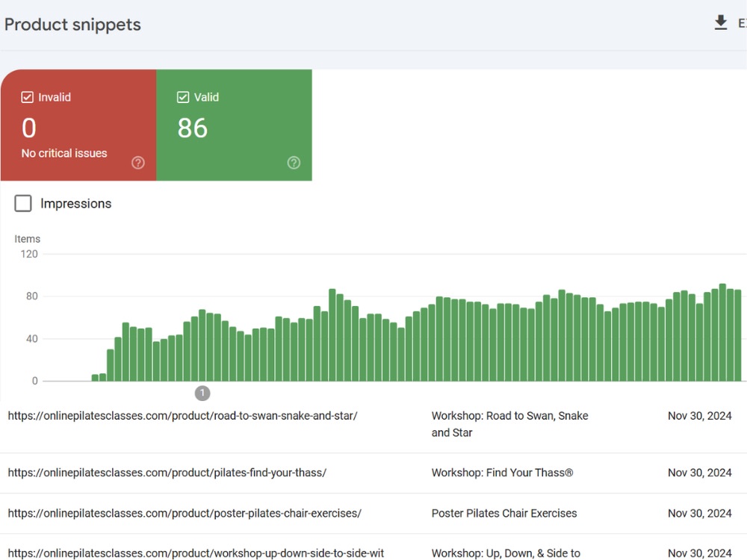This screenshot has height=560, width=747.
Task: Enable the Impressions checkbox
Action: pyautogui.click(x=23, y=203)
